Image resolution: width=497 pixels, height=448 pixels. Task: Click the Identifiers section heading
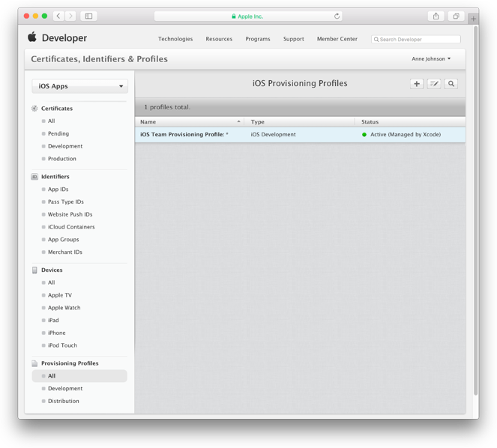55,177
